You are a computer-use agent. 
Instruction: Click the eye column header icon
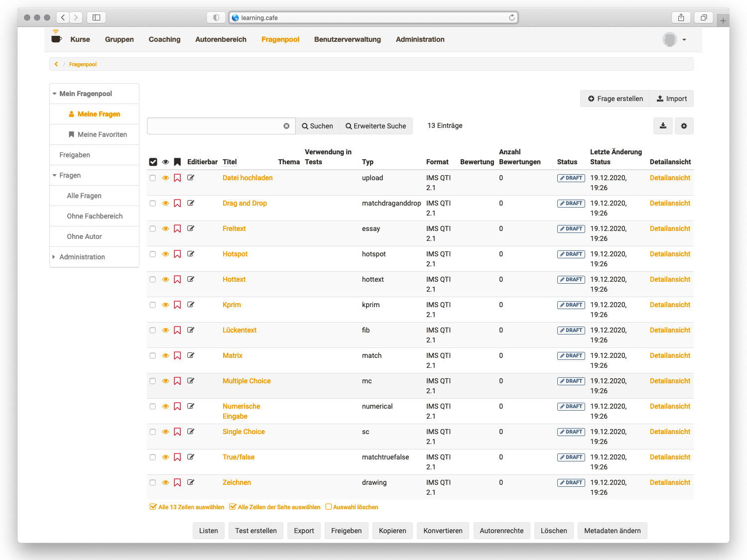pos(165,162)
